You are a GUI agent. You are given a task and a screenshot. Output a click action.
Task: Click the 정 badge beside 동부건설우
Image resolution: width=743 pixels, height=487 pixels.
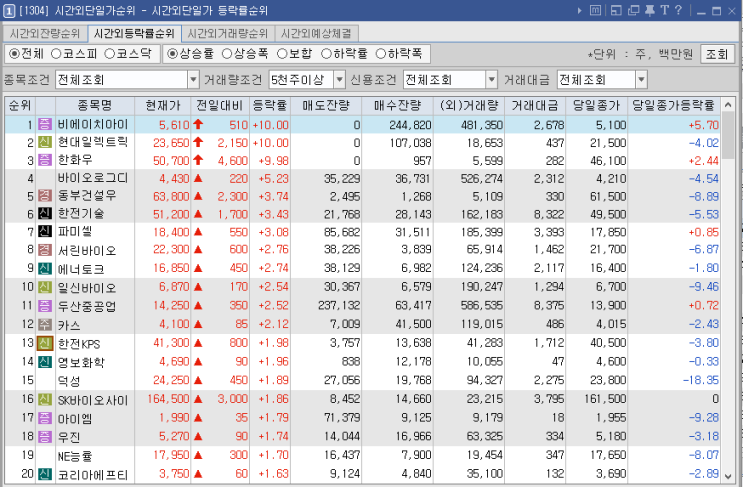pyautogui.click(x=45, y=196)
